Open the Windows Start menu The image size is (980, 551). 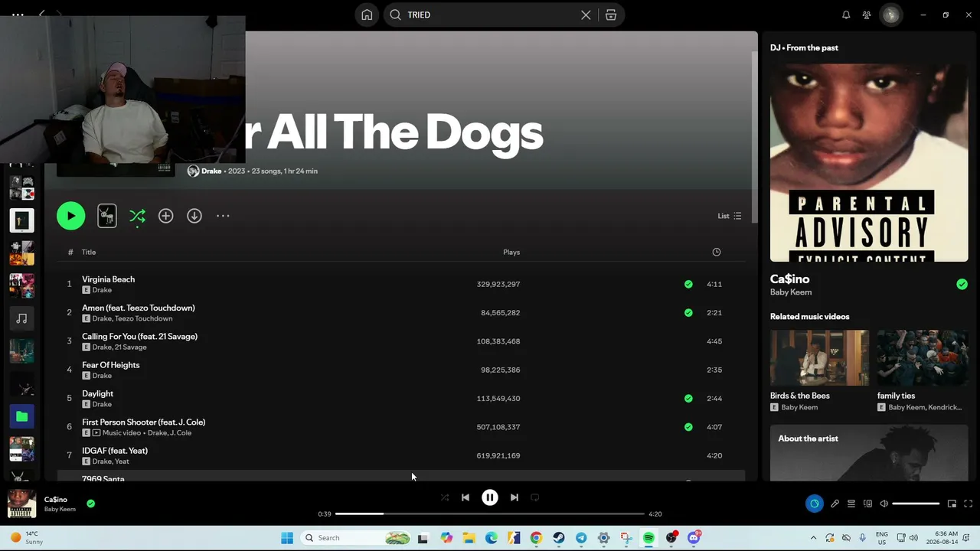(x=287, y=538)
